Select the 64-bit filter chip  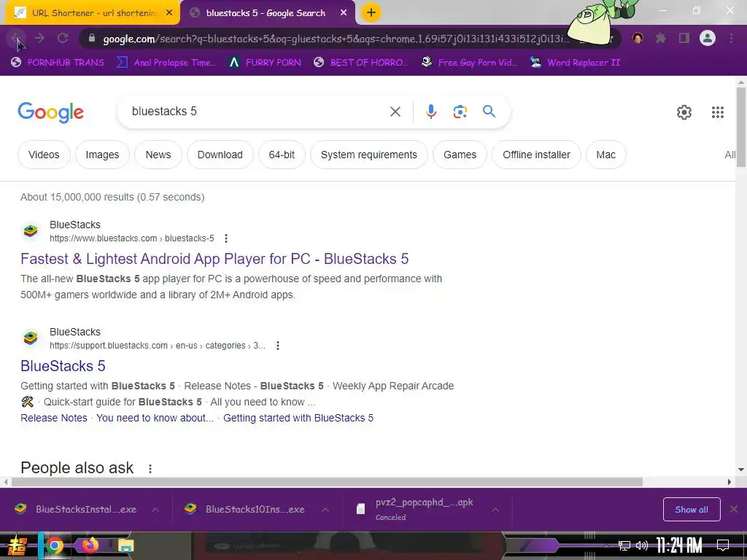282,155
